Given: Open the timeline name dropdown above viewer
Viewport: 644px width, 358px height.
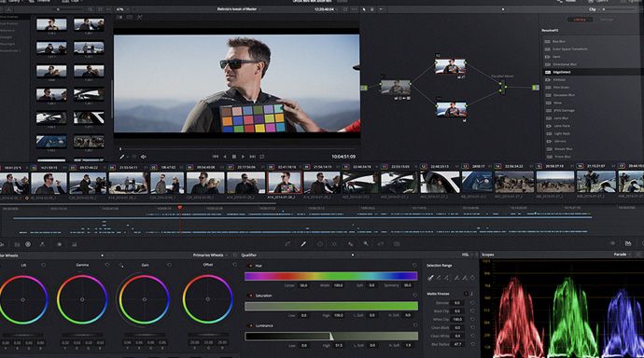Looking at the screenshot, I should [239, 9].
